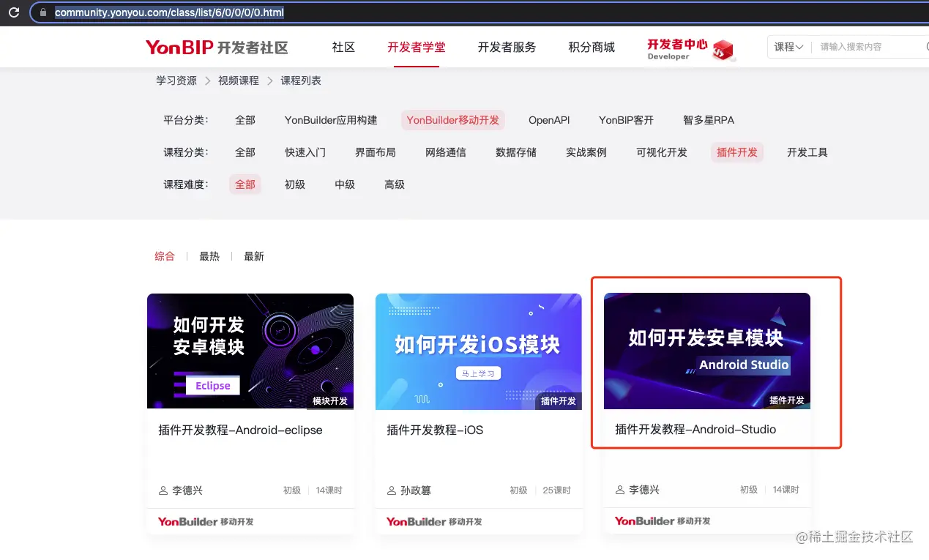Go to 视频课程 breadcrumb
Viewport: 929px width, 560px height.
(x=239, y=81)
